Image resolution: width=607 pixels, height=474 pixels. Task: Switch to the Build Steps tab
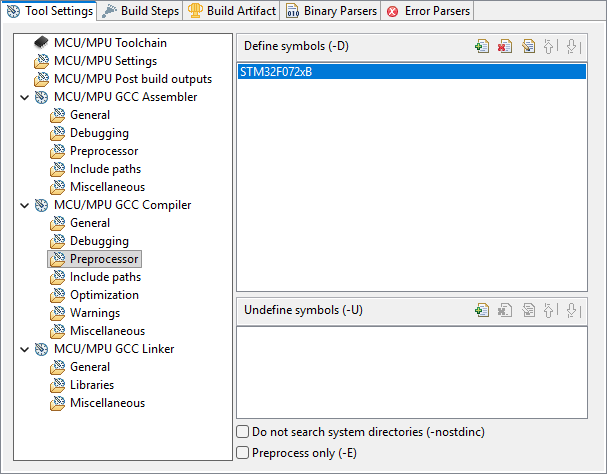pyautogui.click(x=141, y=11)
